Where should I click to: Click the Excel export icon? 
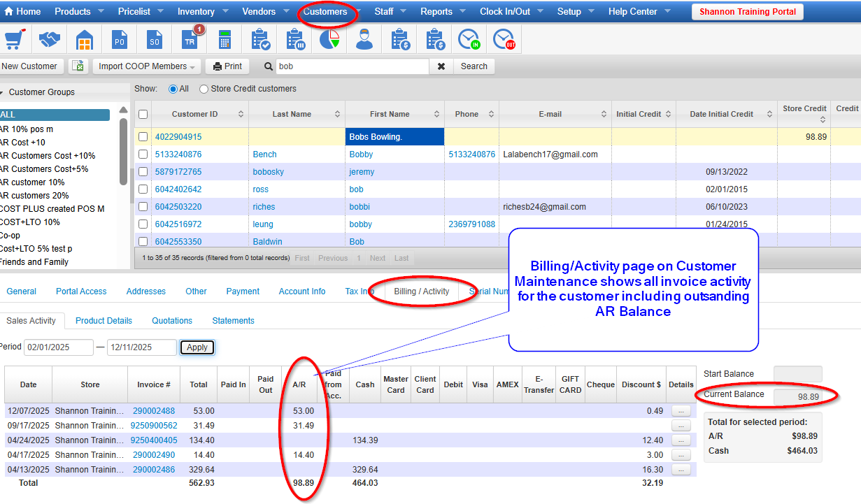78,66
